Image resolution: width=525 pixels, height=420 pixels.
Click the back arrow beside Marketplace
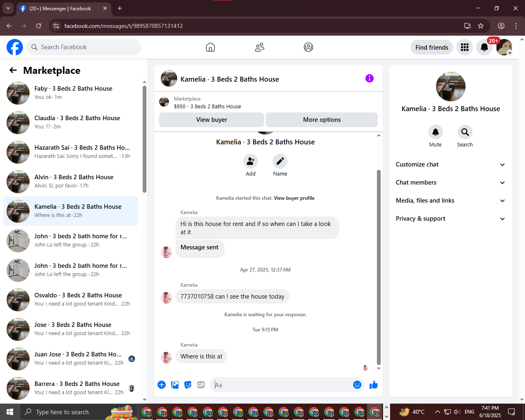pyautogui.click(x=13, y=71)
